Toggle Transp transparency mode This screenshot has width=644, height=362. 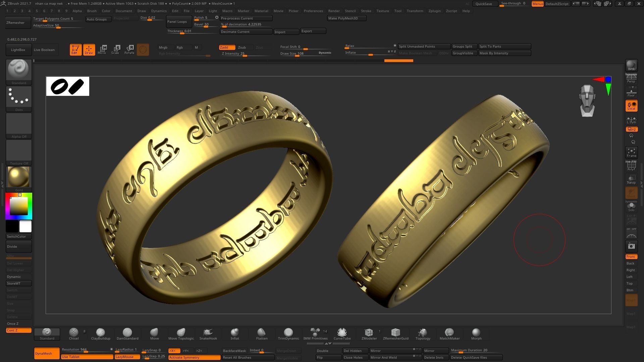click(x=631, y=180)
